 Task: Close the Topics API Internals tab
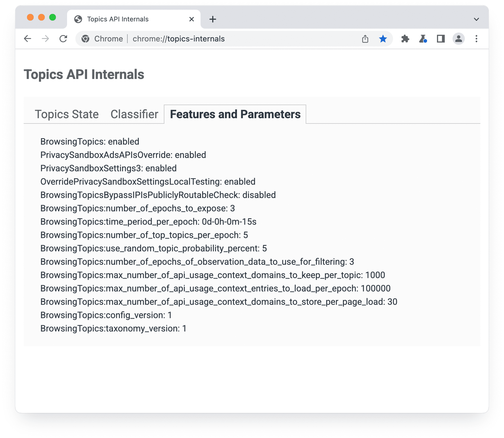pos(191,19)
